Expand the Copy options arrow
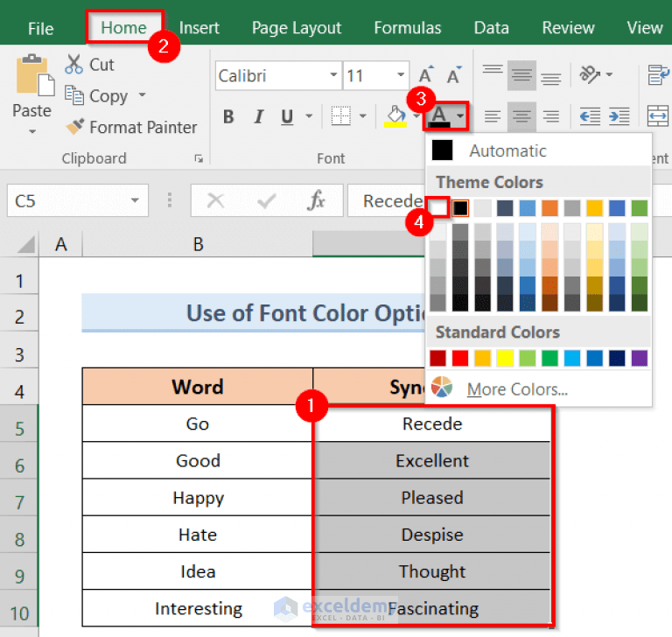This screenshot has height=637, width=672. click(142, 94)
